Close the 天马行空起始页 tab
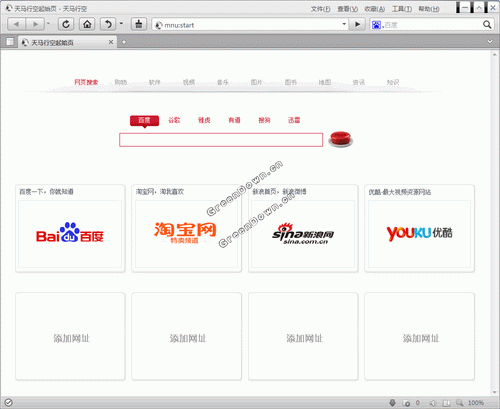 [x=111, y=42]
